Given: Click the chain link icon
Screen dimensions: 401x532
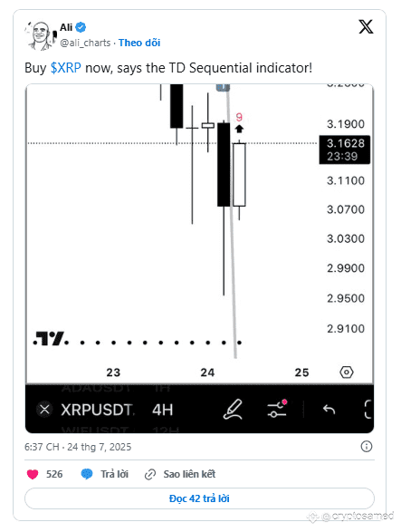Looking at the screenshot, I should tap(150, 474).
